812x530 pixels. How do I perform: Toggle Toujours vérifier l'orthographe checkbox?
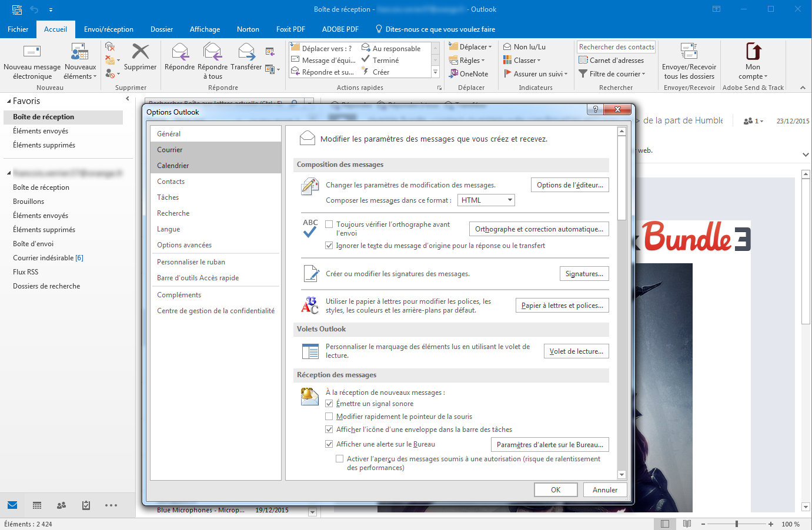(x=329, y=224)
